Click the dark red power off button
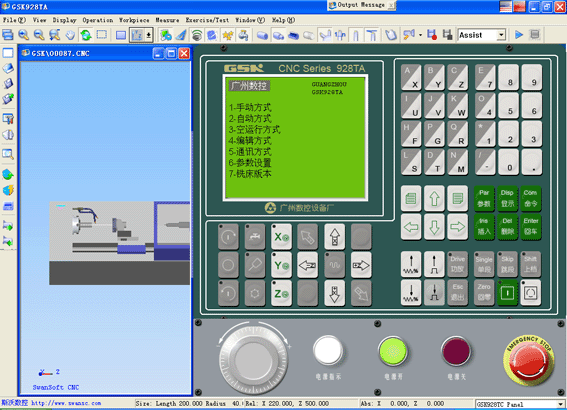This screenshot has width=567, height=410. click(x=456, y=351)
